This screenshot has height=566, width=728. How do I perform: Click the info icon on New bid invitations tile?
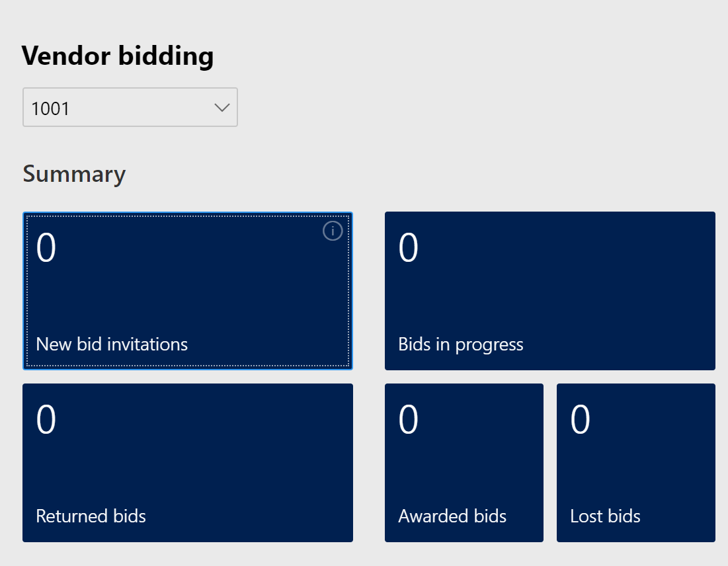(x=333, y=231)
